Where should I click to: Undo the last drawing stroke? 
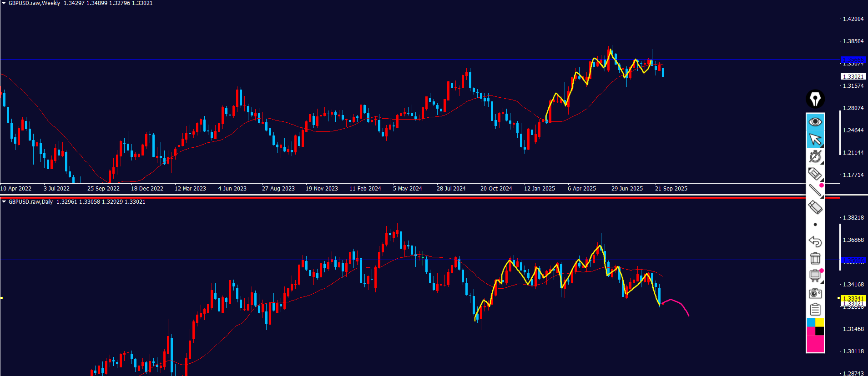(x=815, y=241)
